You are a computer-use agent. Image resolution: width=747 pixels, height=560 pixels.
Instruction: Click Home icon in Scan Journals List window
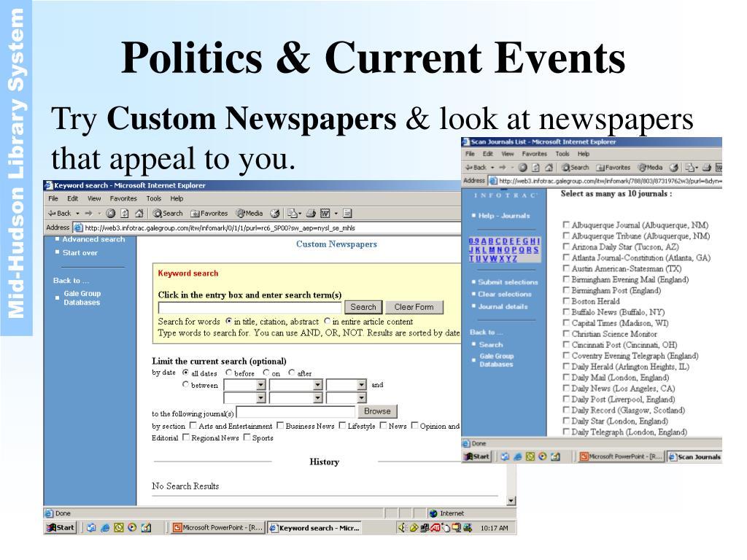549,168
